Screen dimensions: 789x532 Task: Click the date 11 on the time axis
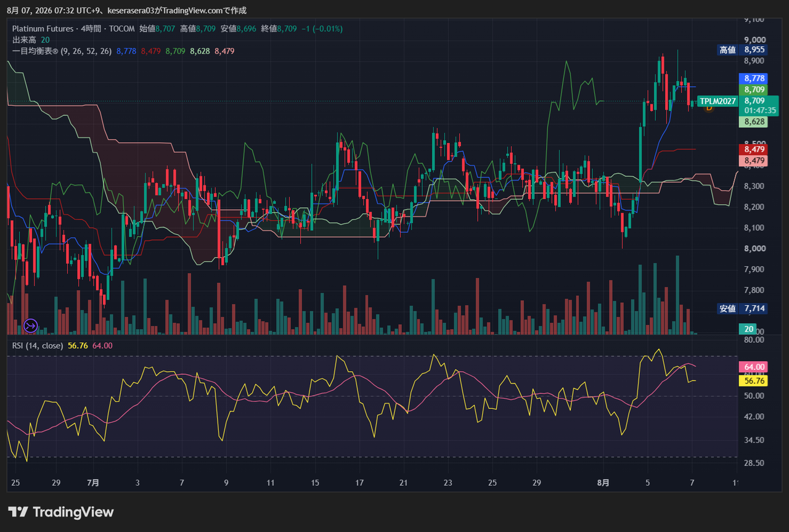point(271,482)
